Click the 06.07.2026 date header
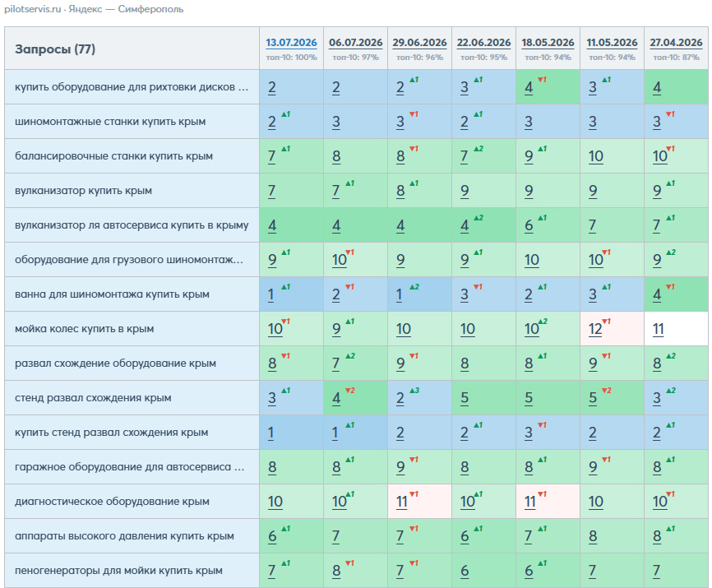The height and width of the screenshot is (588, 712). pos(355,43)
